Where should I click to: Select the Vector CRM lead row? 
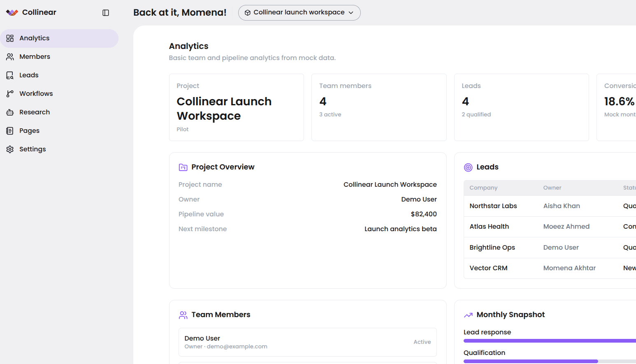550,268
